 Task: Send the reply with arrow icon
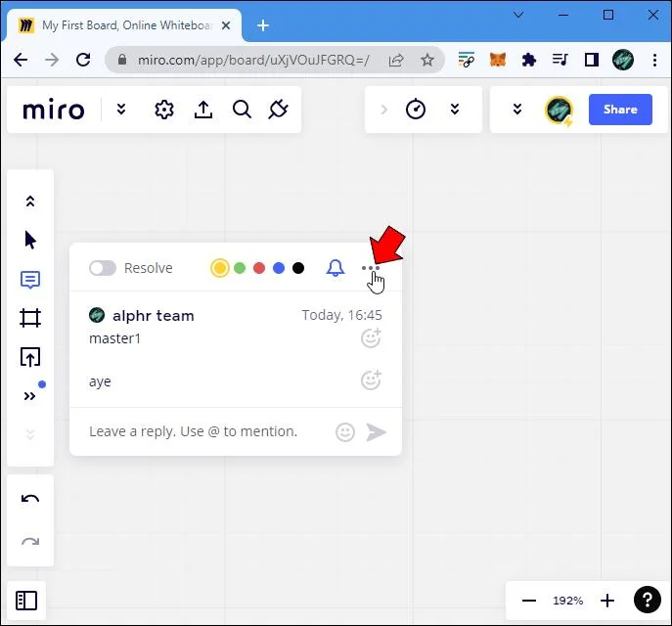377,432
